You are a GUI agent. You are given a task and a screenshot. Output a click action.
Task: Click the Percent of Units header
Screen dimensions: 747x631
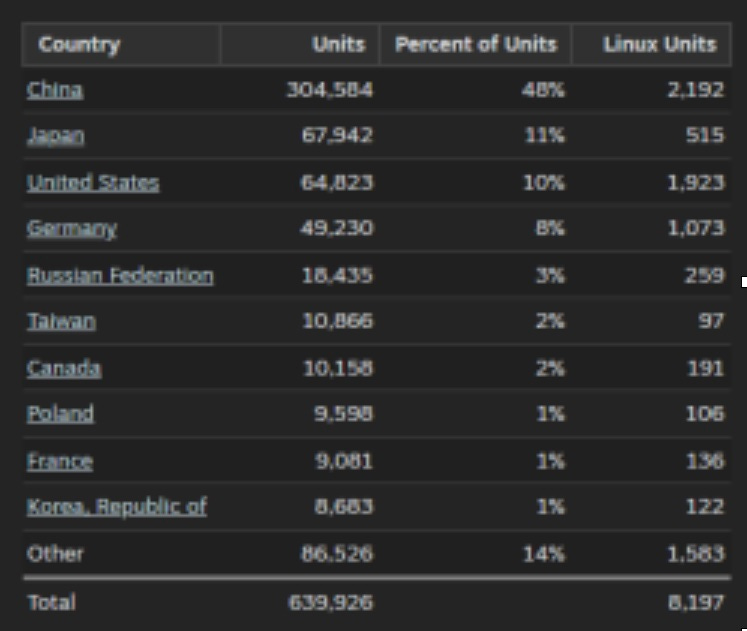475,45
